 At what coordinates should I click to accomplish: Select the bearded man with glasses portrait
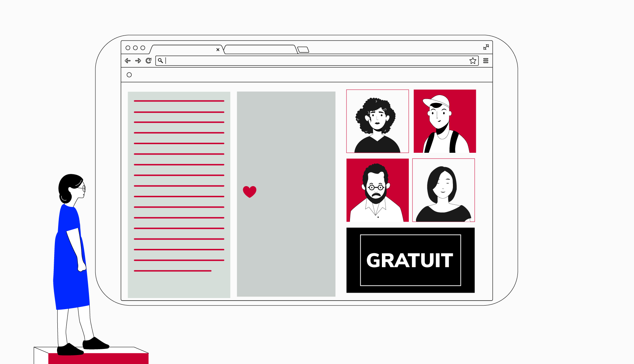click(377, 190)
